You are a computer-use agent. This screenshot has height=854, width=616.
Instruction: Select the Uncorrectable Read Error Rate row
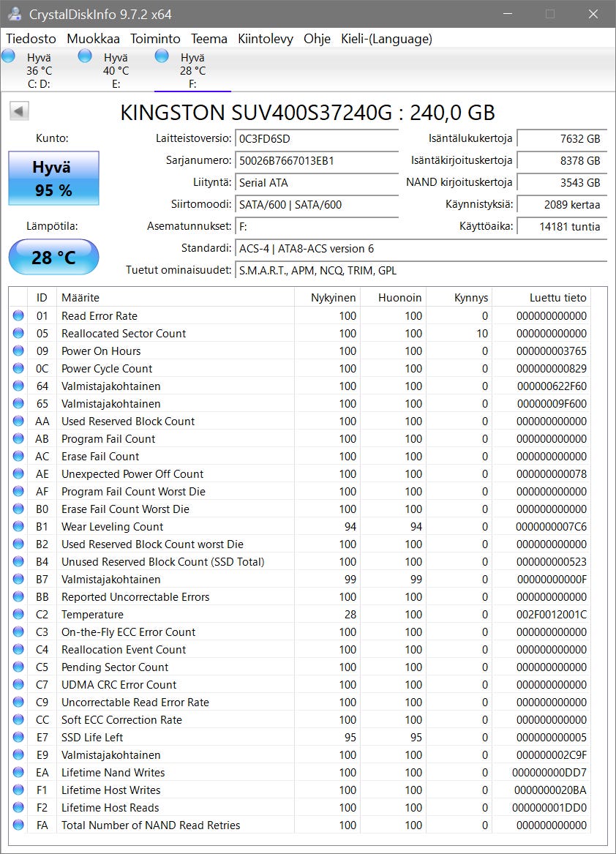pyautogui.click(x=300, y=702)
